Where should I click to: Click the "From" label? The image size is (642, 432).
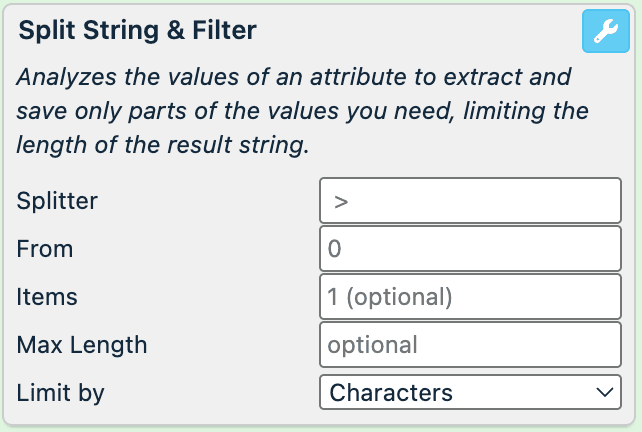(45, 248)
